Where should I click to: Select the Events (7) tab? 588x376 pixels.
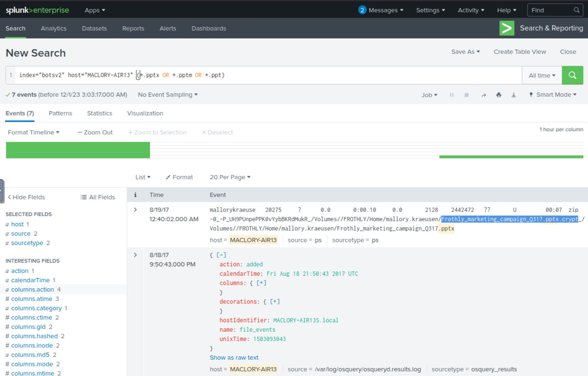point(20,113)
